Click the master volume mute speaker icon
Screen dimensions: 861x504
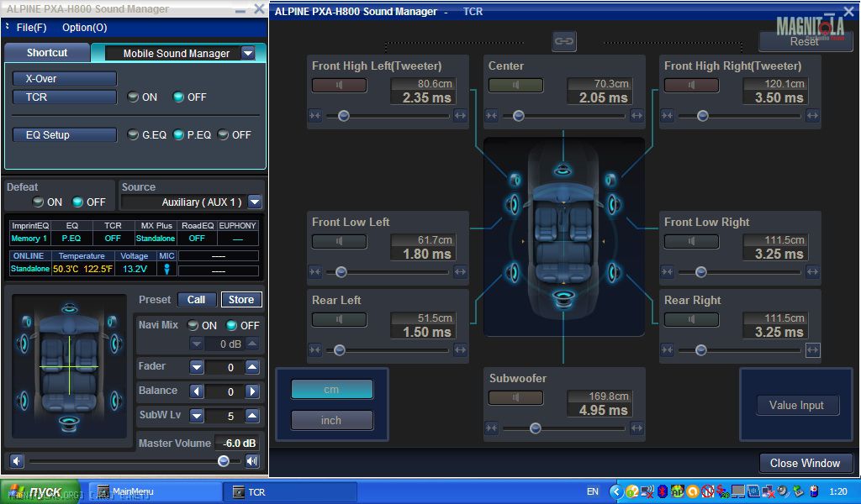tap(17, 461)
